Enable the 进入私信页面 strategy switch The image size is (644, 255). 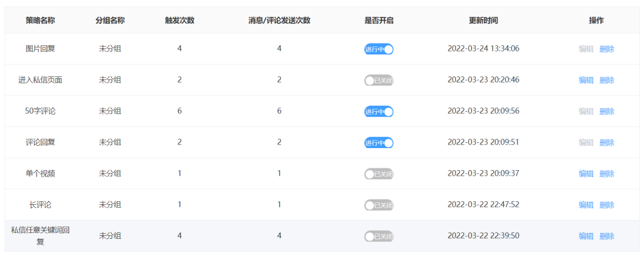pyautogui.click(x=379, y=80)
